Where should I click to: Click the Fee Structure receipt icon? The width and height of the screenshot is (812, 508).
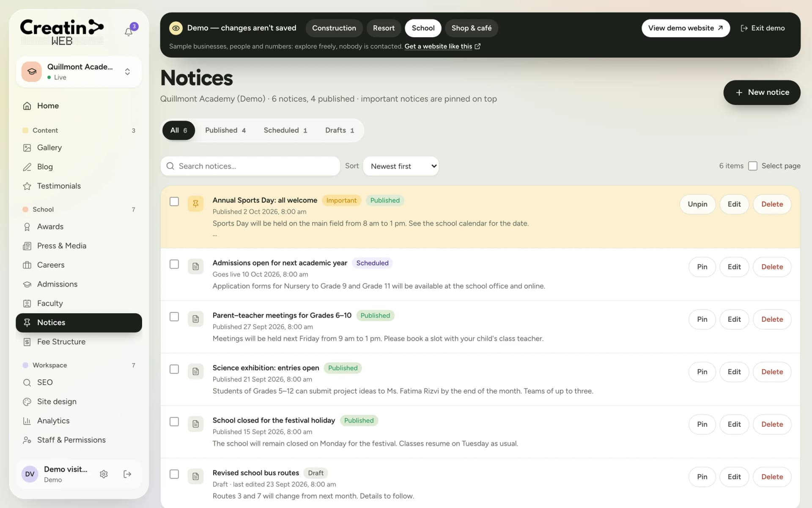(x=27, y=342)
